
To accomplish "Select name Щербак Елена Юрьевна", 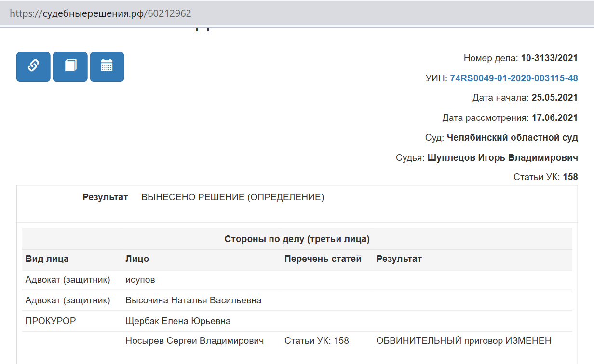I will 178,321.
